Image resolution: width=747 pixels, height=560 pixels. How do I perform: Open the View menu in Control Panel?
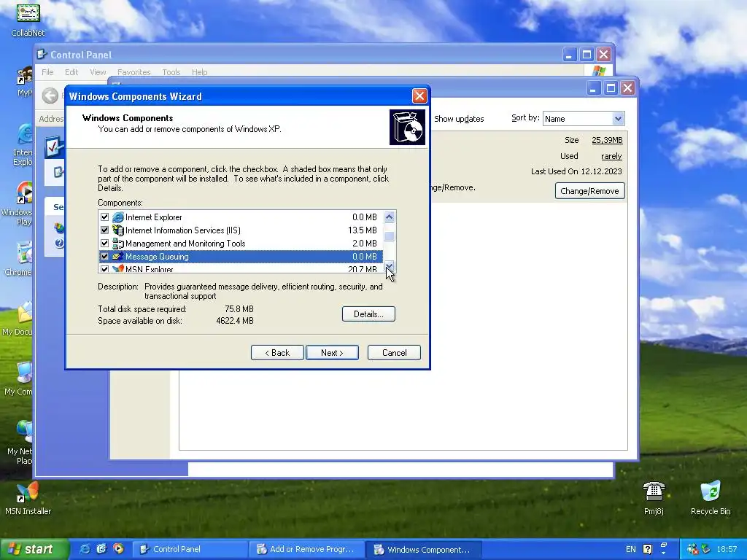point(98,72)
